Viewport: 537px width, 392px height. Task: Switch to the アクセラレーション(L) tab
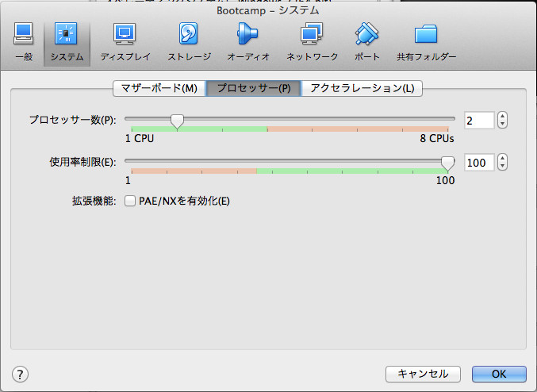362,88
